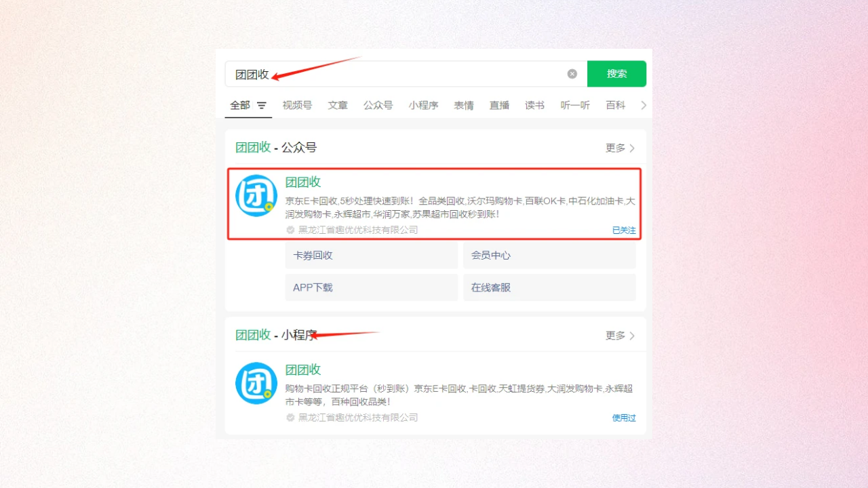Click the 使用过 label
This screenshot has width=868, height=488.
coord(624,418)
